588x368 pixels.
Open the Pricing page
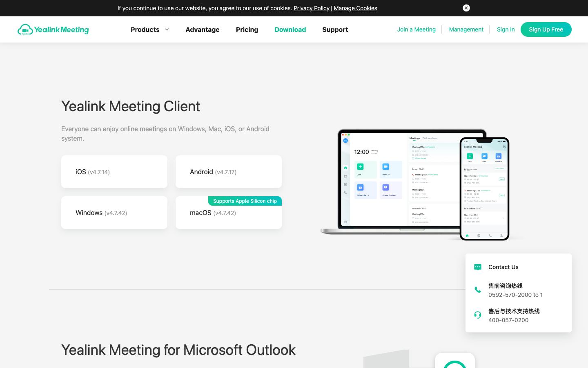(247, 29)
